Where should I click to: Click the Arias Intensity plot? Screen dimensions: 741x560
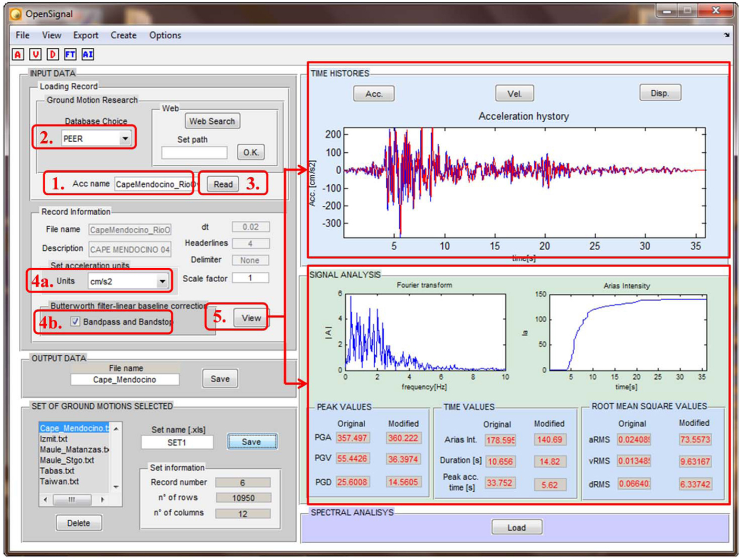coord(628,333)
